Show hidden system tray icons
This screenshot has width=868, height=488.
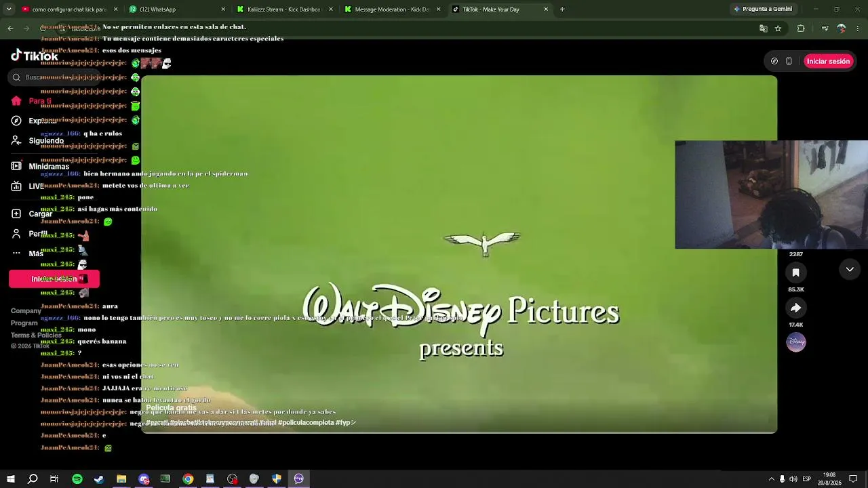[771, 479]
